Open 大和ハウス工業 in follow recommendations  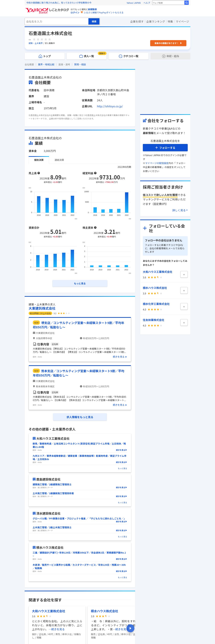(x=157, y=272)
